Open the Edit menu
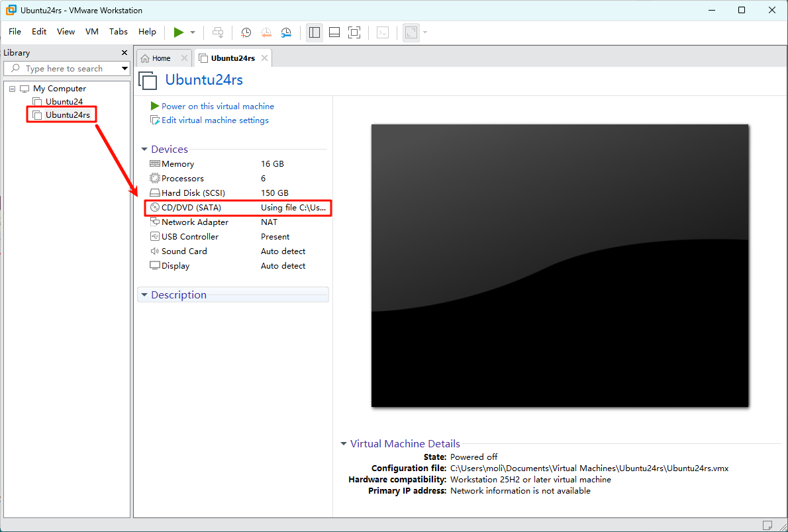 click(x=39, y=32)
